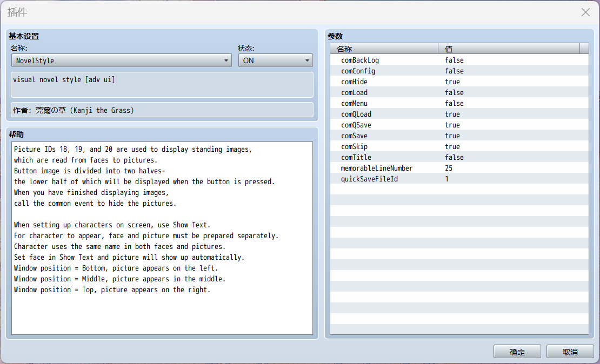Click the 确定 button
Viewport: 600px width, 364px height.
pos(517,352)
